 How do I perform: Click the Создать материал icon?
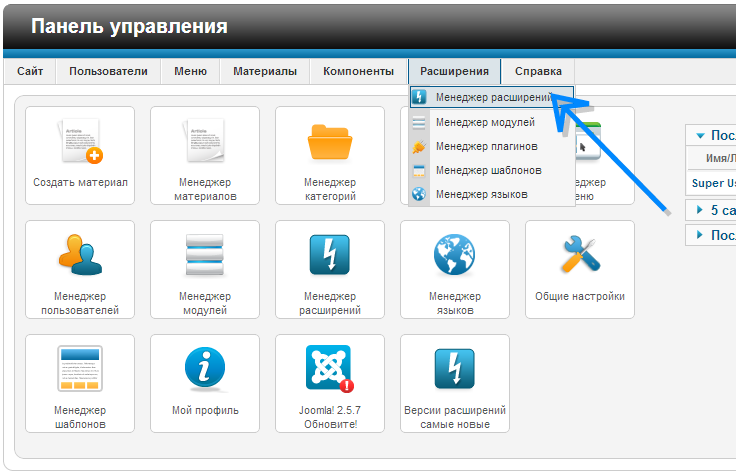point(80,143)
